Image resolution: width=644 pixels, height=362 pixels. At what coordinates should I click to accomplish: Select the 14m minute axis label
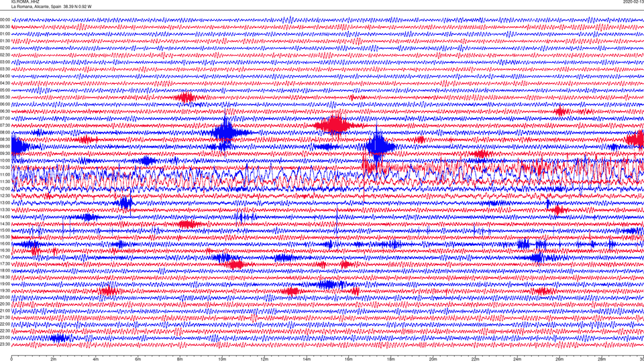pos(307,359)
